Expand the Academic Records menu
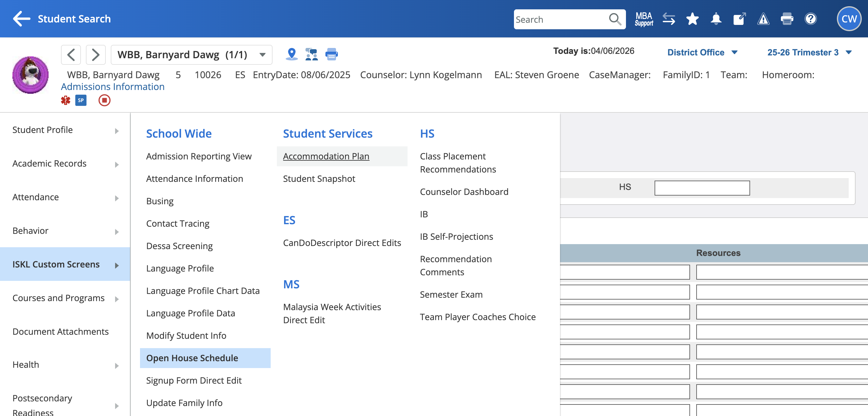This screenshot has width=868, height=416. pos(65,163)
